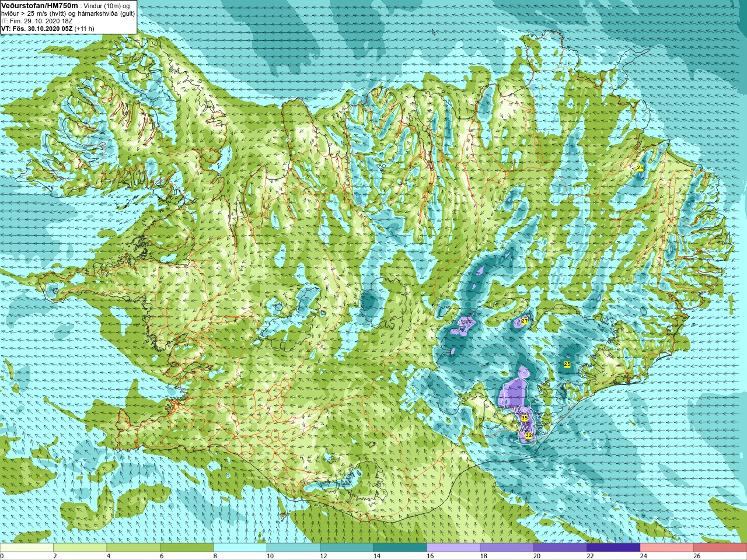Click the '8' scale label
Screen dimensions: 747x560
pyautogui.click(x=215, y=556)
